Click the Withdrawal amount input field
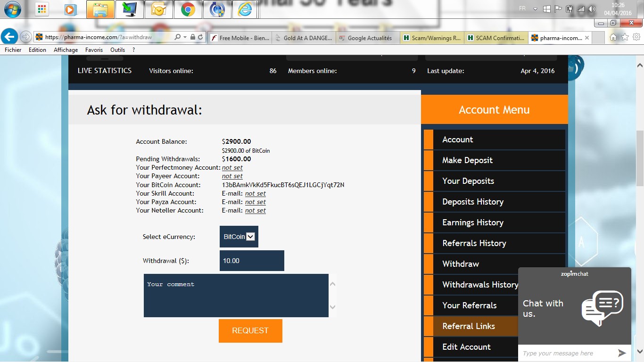 252,261
